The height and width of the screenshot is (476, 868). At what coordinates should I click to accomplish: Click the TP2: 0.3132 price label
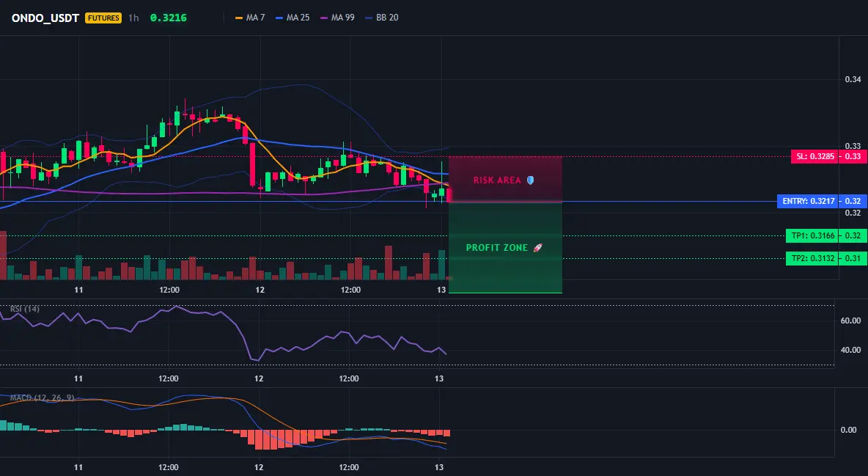812,258
